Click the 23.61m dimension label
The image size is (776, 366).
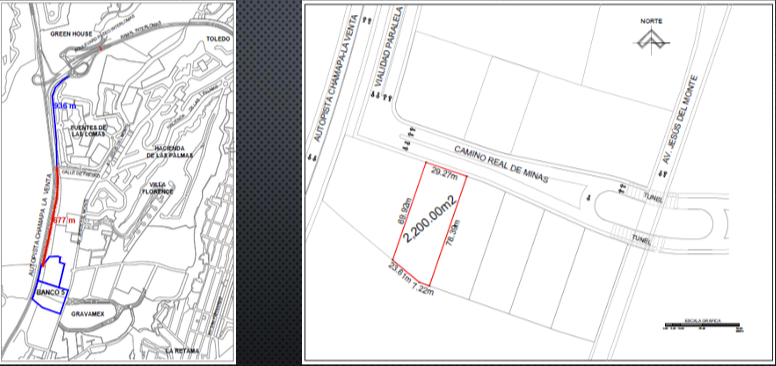[x=400, y=272]
